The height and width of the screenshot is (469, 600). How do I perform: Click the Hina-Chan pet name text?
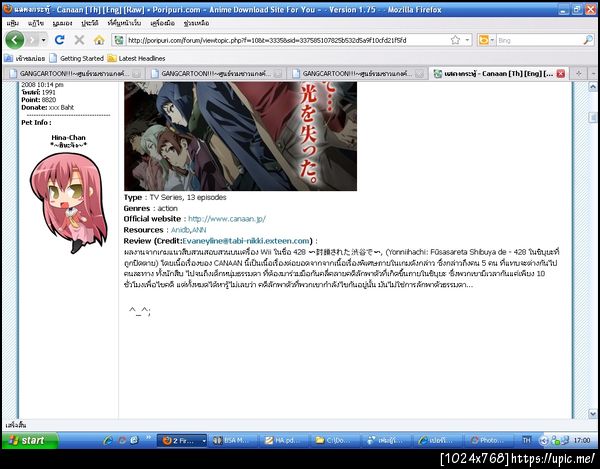[68, 137]
